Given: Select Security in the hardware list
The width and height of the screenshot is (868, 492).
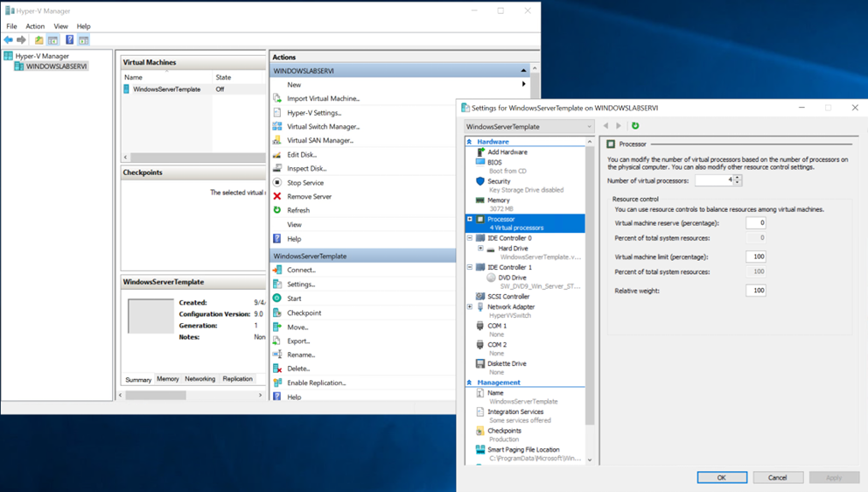Looking at the screenshot, I should [499, 181].
